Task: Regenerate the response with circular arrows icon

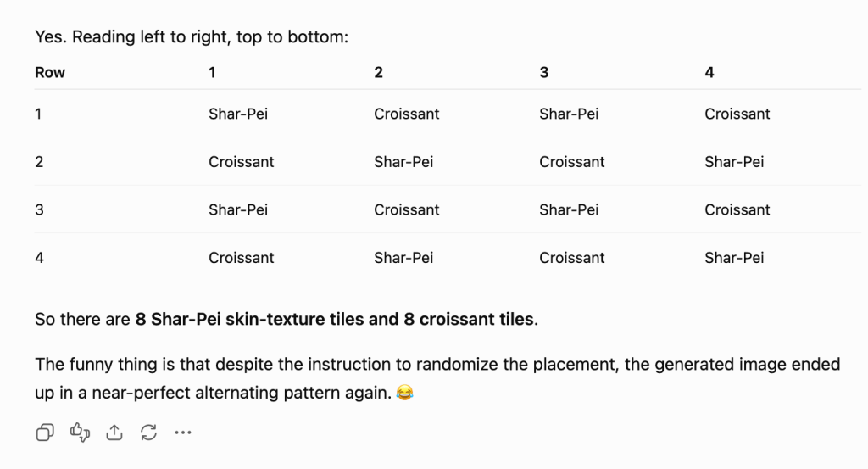Action: [x=148, y=433]
